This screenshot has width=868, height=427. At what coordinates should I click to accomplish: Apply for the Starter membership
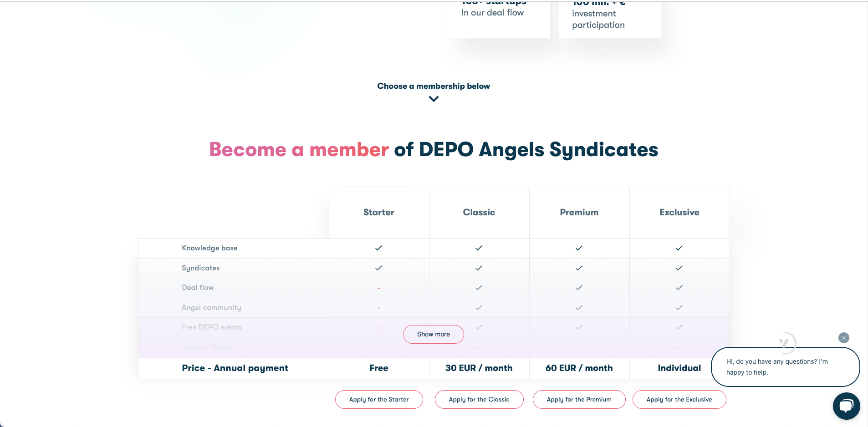(379, 399)
